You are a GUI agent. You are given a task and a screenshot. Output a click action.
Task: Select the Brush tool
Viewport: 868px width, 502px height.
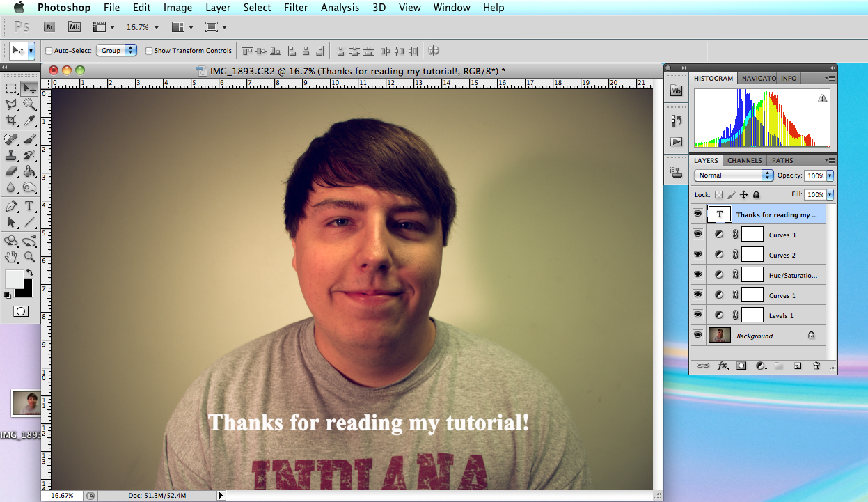tap(29, 139)
